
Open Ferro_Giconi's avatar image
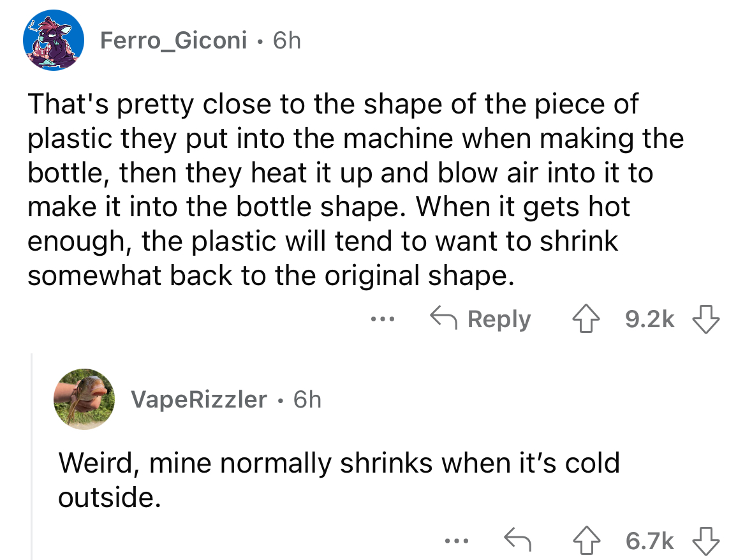54,40
